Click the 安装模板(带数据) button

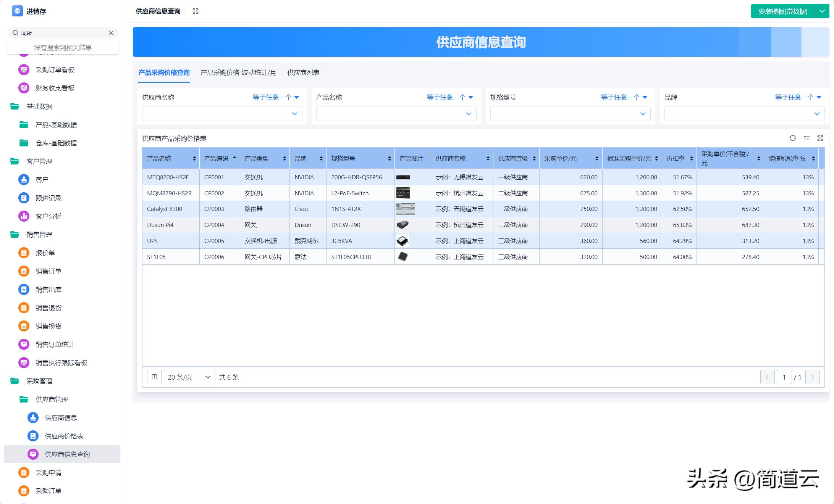[782, 11]
